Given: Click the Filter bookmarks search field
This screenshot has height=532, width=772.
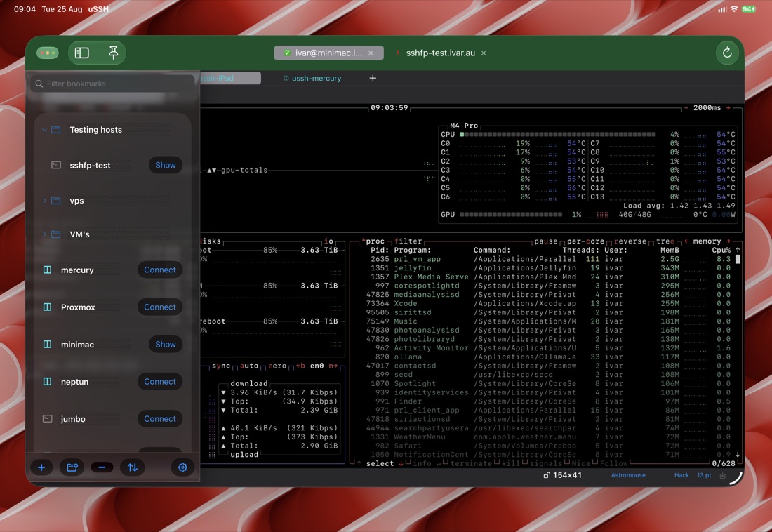Looking at the screenshot, I should 113,84.
